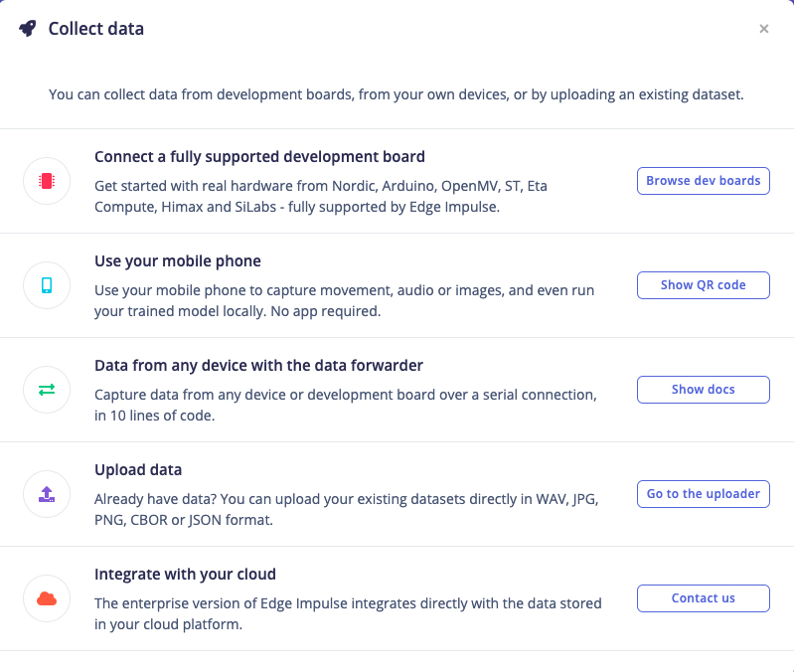Click the Collect data dialog title
This screenshot has height=672, width=794.
click(x=96, y=29)
